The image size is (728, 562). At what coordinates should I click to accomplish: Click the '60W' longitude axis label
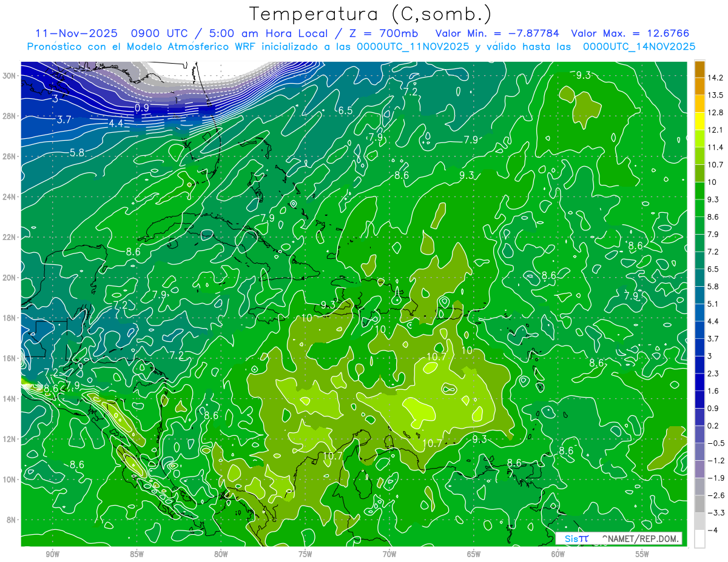tap(558, 555)
